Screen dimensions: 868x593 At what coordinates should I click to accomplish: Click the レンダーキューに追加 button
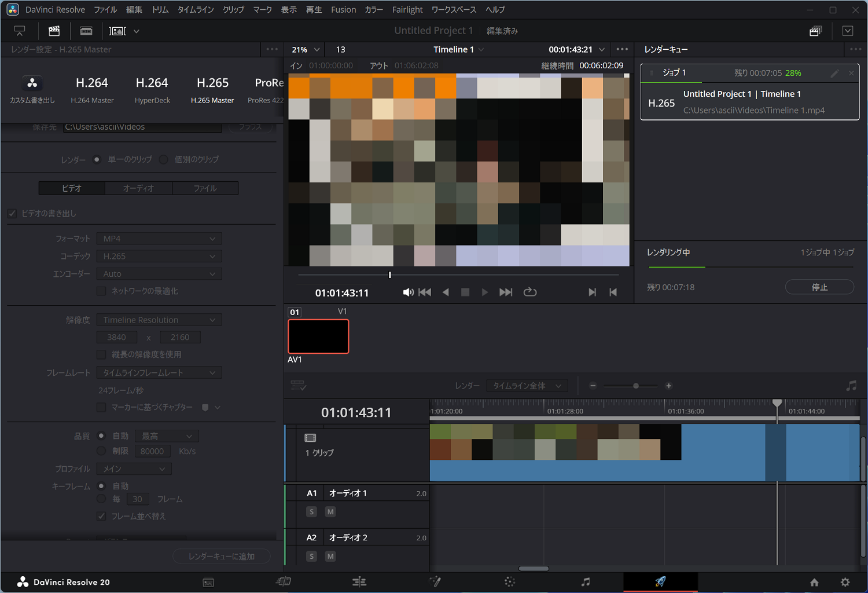222,557
